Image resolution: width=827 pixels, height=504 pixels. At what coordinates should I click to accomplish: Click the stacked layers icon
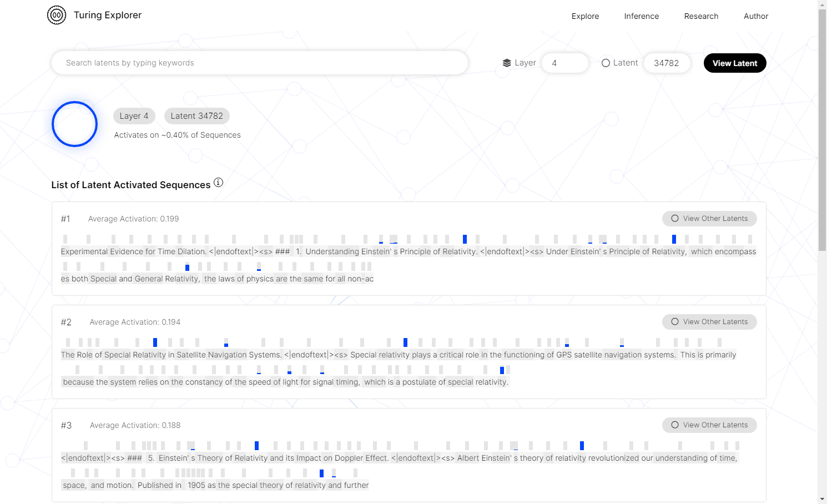tap(507, 63)
